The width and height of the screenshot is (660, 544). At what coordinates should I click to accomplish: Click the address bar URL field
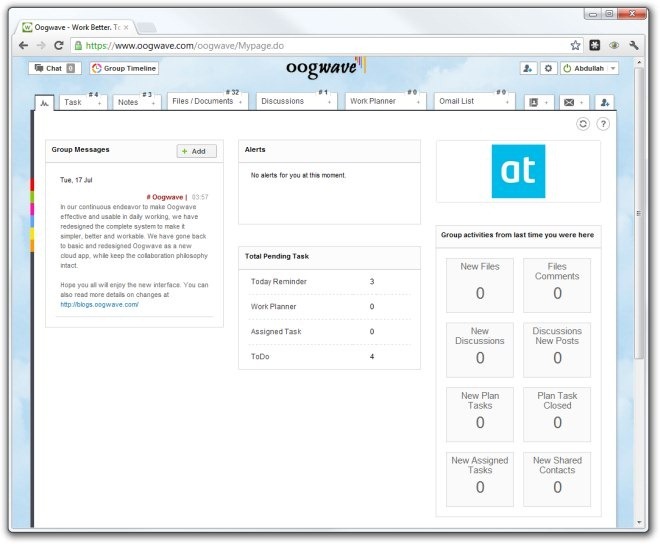[324, 45]
